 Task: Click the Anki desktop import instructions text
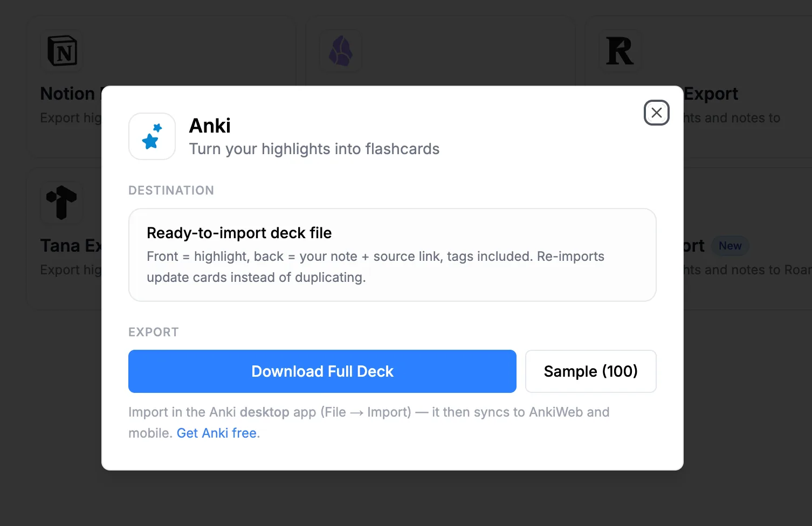369,423
